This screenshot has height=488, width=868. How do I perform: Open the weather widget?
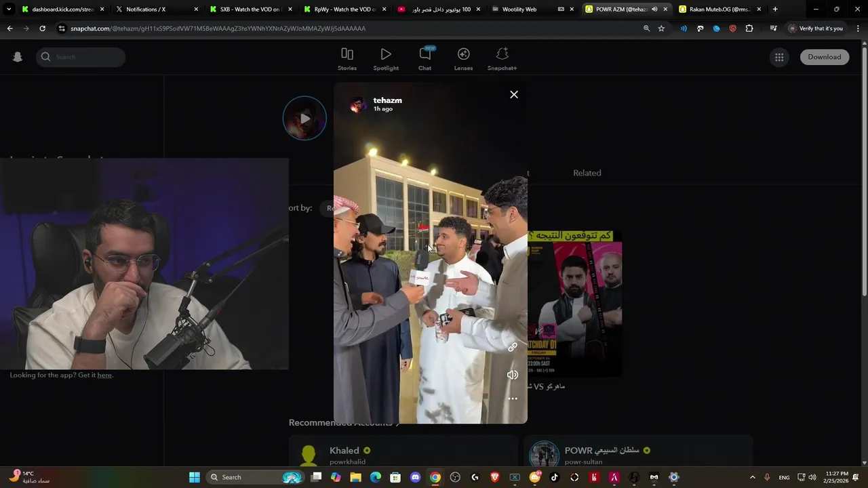[x=28, y=477]
